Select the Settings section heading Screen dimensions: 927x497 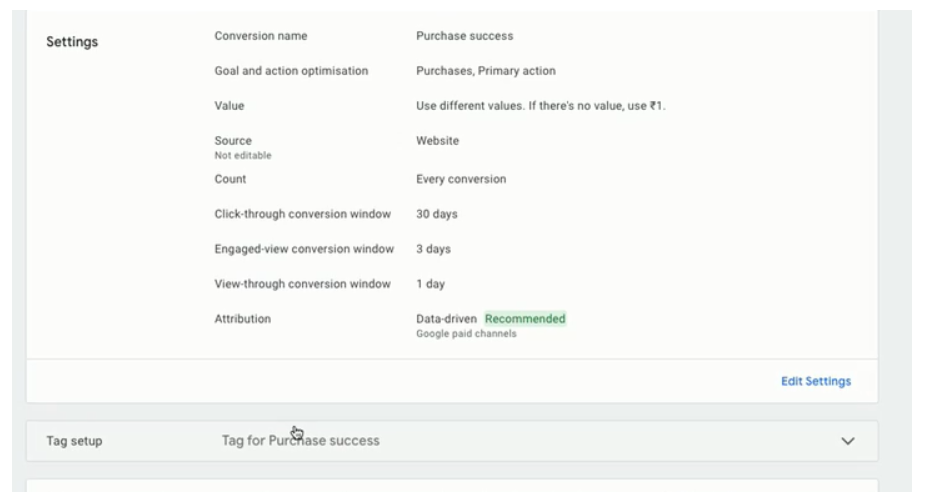pos(72,41)
